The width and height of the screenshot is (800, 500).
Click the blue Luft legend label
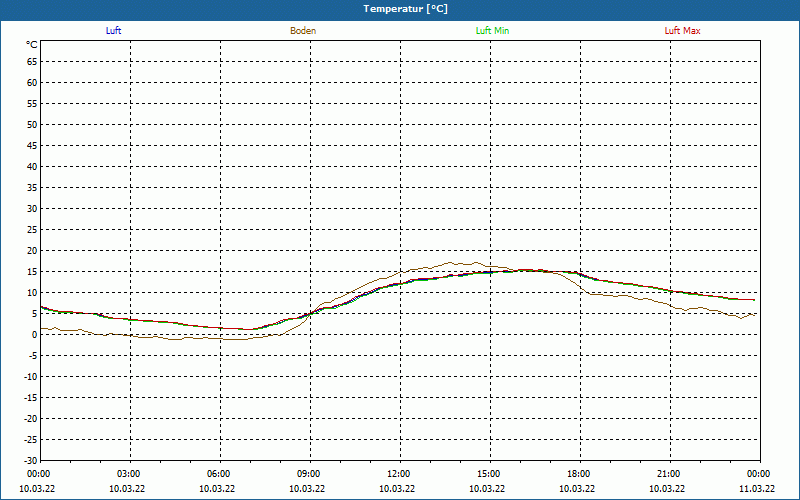113,31
